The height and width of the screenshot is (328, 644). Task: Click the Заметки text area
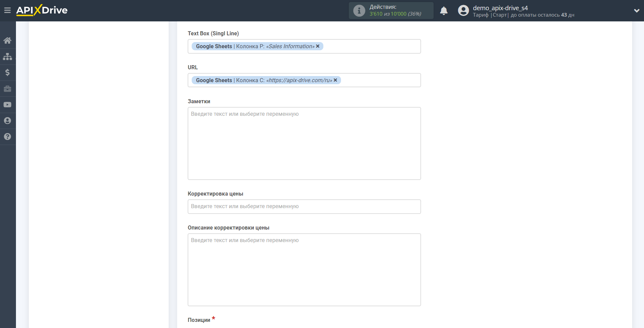(304, 143)
